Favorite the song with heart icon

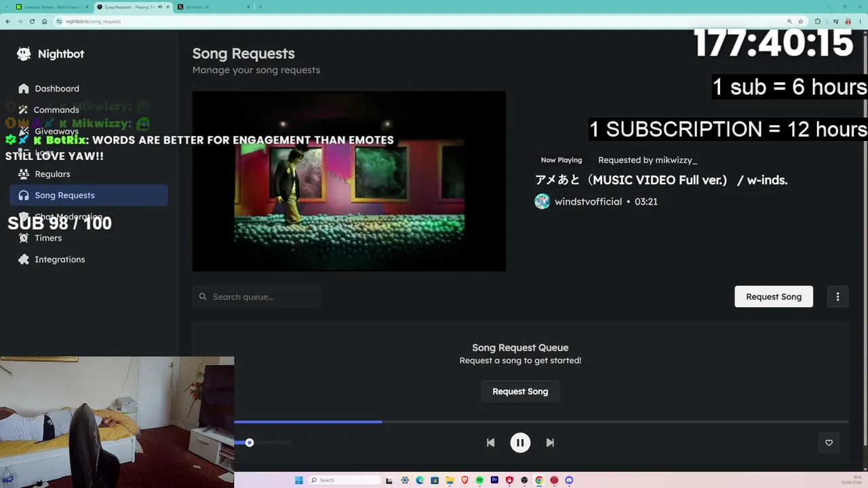pyautogui.click(x=829, y=443)
